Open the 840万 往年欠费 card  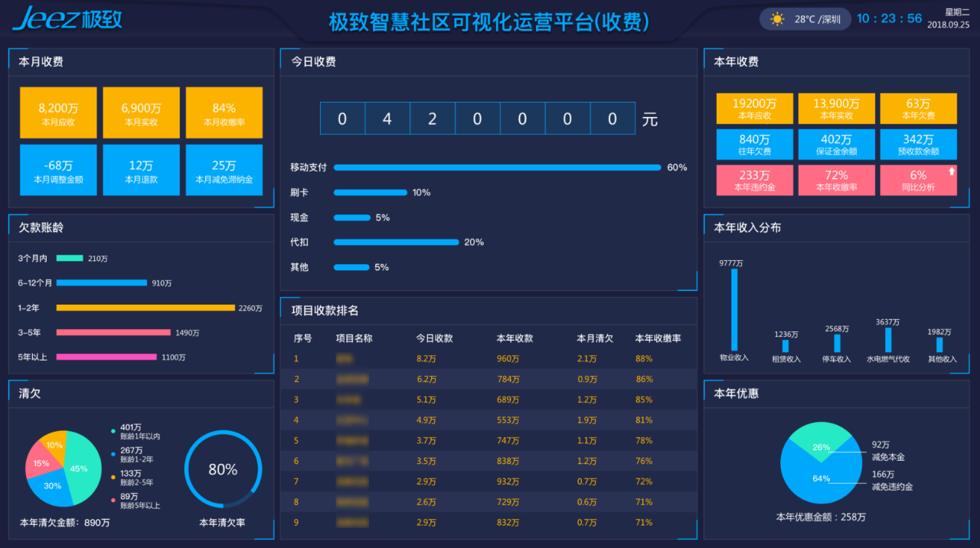[755, 145]
